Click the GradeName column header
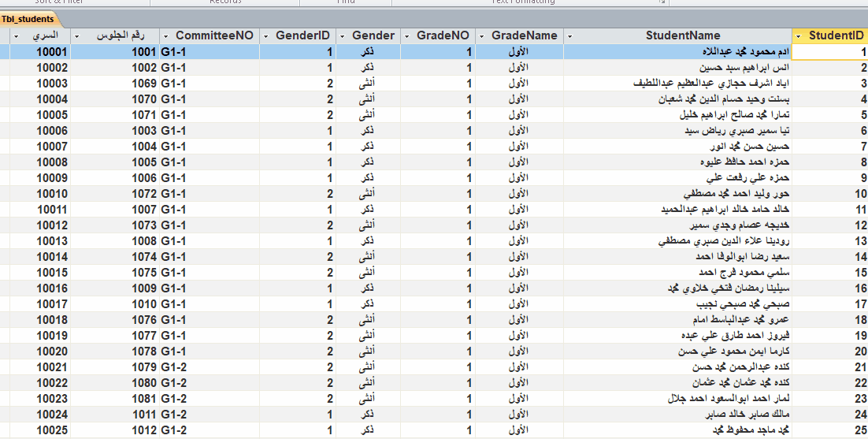868x439 pixels. pos(524,35)
